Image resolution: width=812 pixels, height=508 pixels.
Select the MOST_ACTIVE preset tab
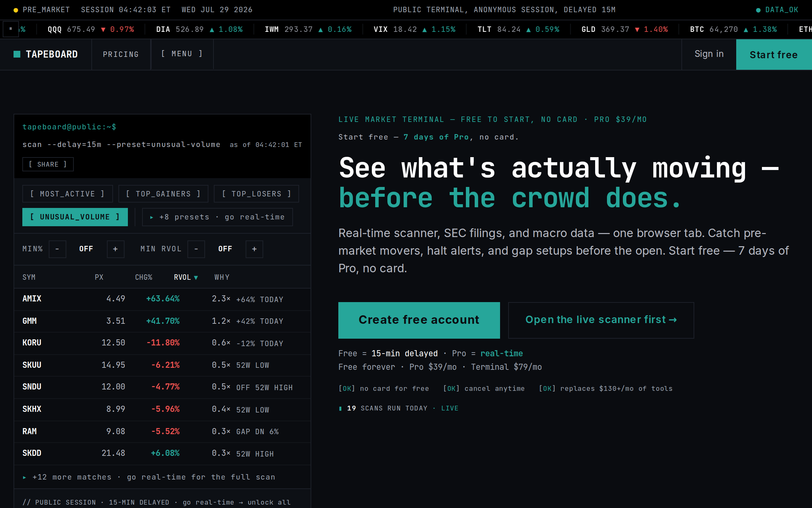coord(67,194)
